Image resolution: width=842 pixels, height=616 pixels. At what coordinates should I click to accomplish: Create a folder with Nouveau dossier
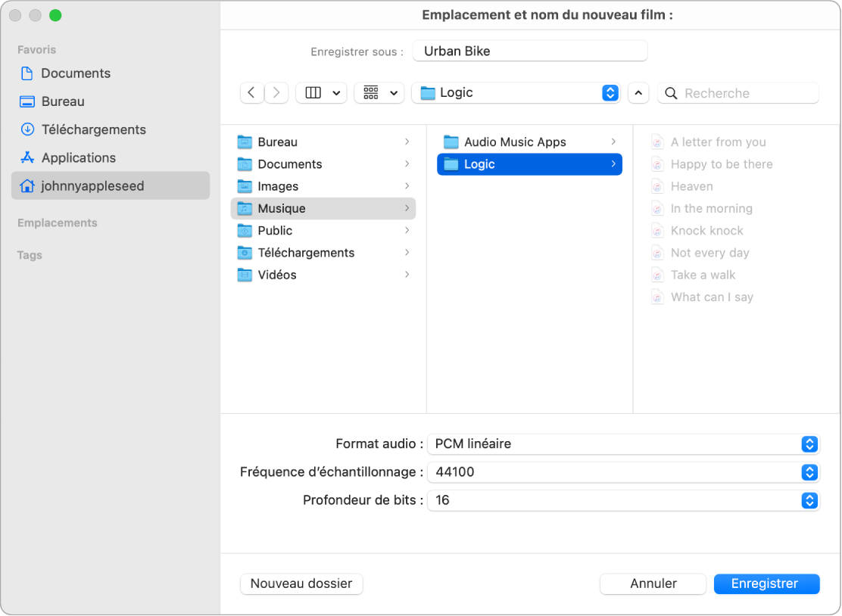point(301,583)
